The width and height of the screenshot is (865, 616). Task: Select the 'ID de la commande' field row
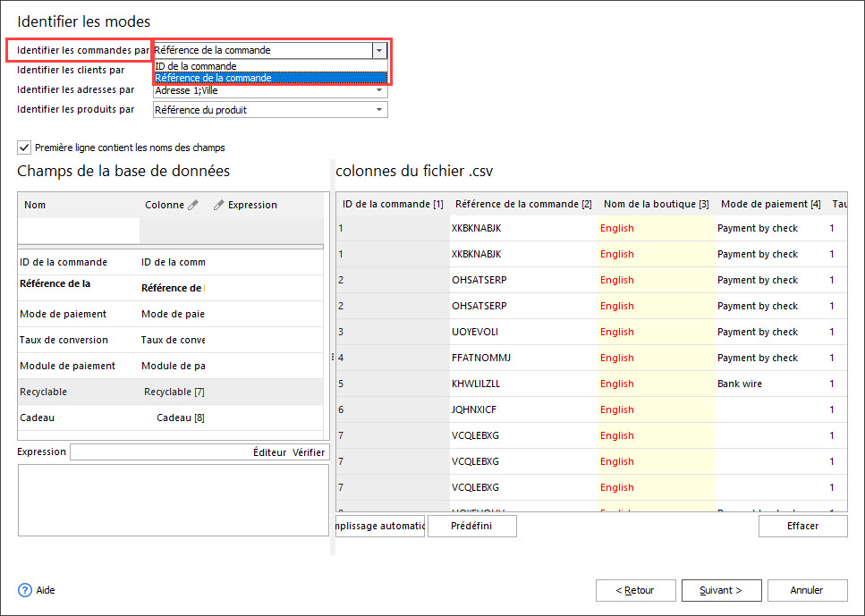click(171, 262)
